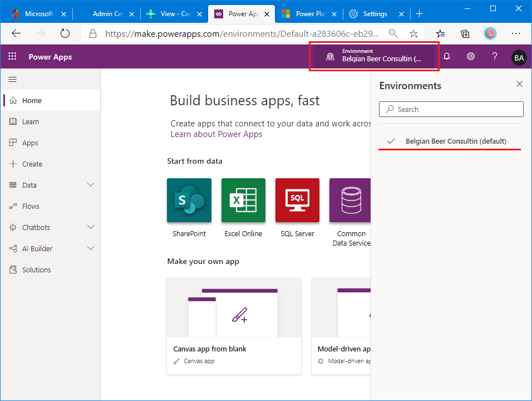View site security lock icon

92,33
